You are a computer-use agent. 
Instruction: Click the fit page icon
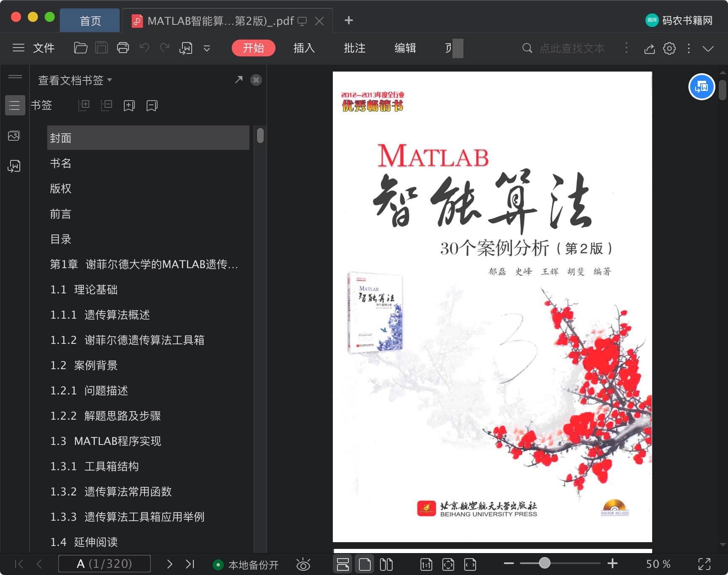click(448, 564)
